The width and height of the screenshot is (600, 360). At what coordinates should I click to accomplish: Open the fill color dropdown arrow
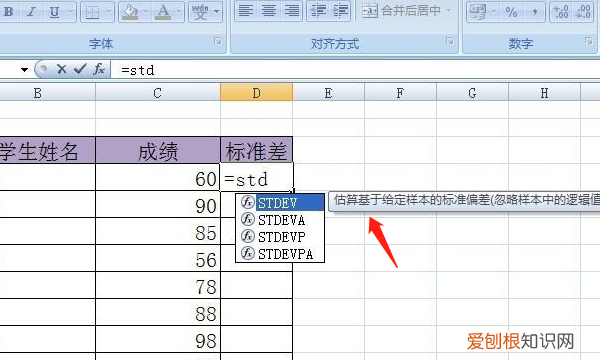[145, 12]
